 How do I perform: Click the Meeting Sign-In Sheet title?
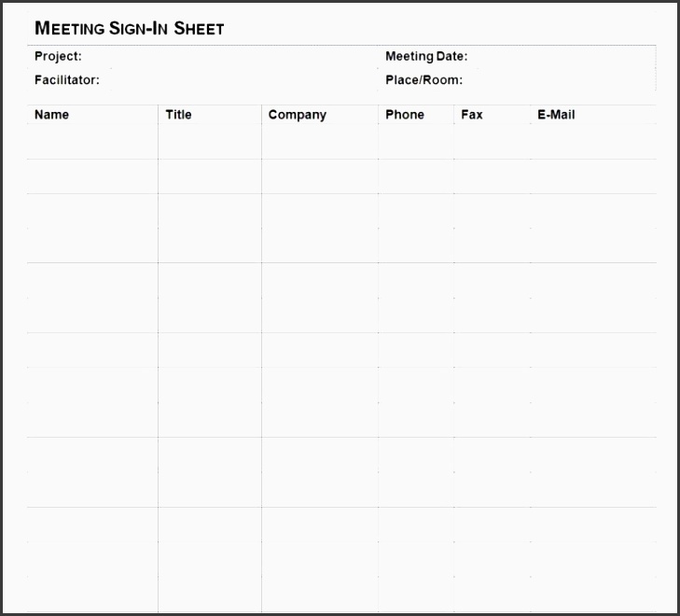[x=129, y=28]
